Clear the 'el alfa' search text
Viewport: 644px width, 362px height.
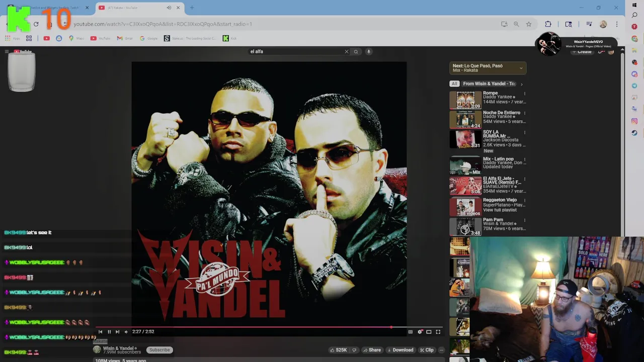pos(346,51)
